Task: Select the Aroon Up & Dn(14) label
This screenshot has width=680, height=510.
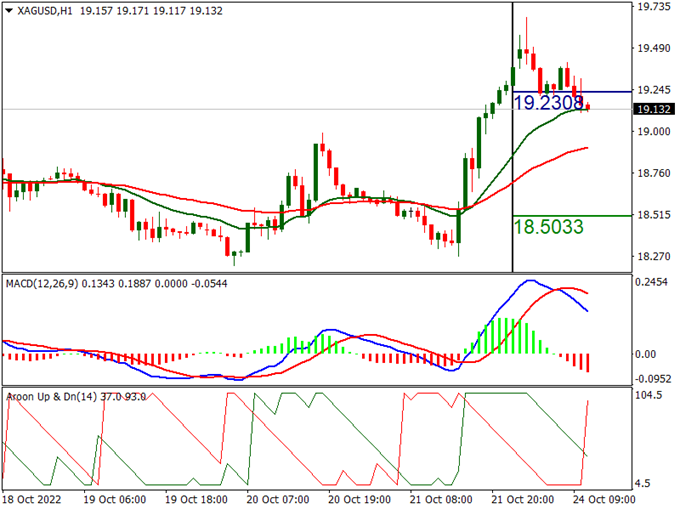Action: [x=52, y=396]
